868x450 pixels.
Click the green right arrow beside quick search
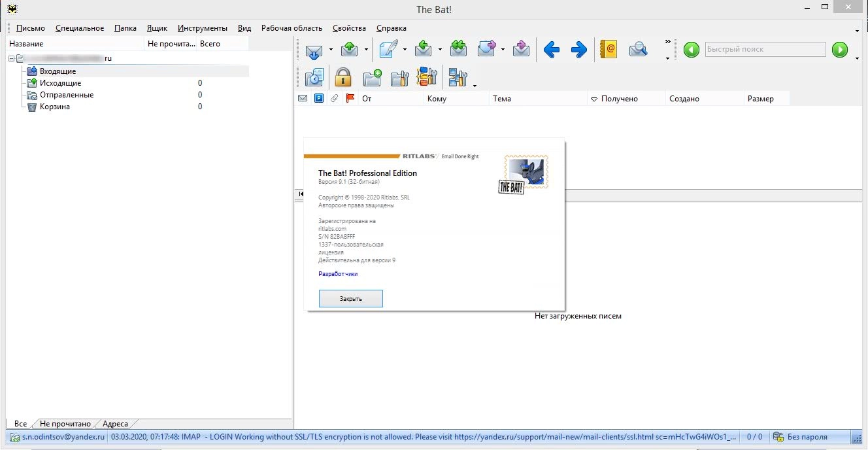click(x=840, y=50)
